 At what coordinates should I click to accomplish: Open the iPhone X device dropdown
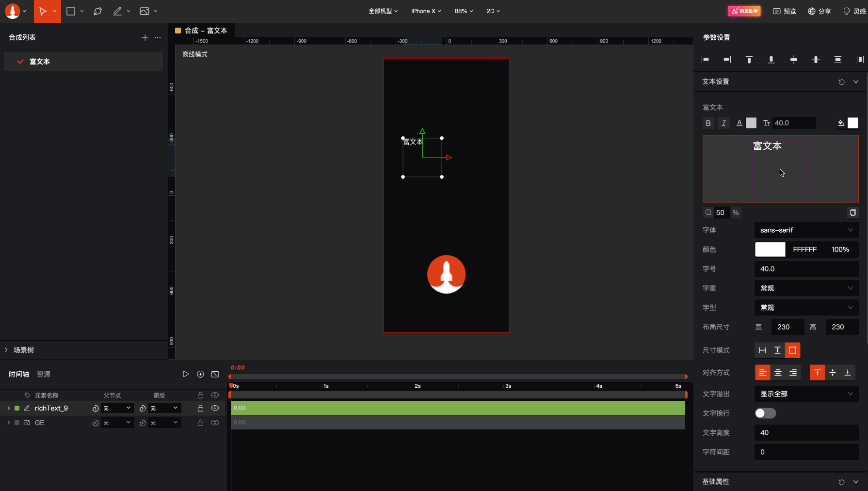point(426,11)
